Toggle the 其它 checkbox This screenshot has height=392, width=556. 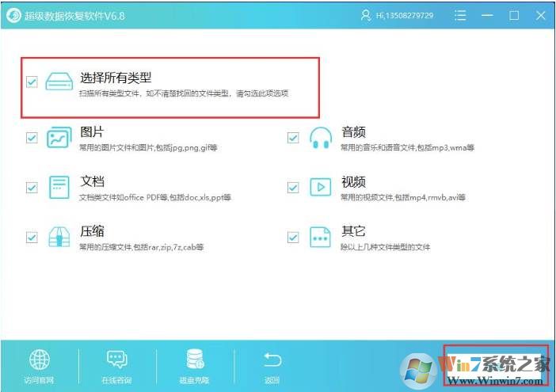(293, 237)
